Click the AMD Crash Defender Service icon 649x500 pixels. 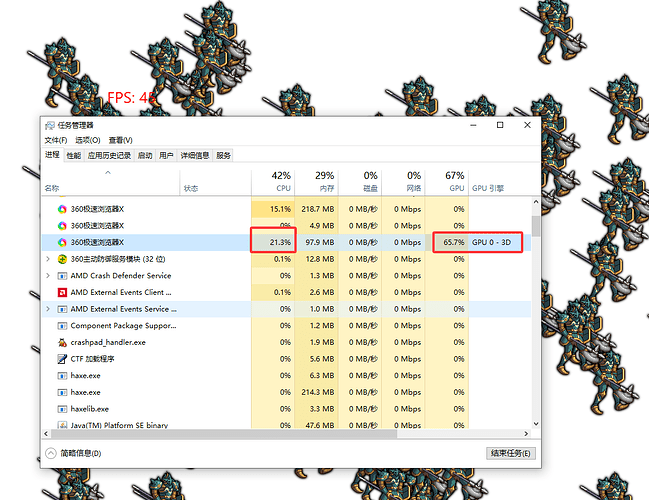tap(62, 276)
